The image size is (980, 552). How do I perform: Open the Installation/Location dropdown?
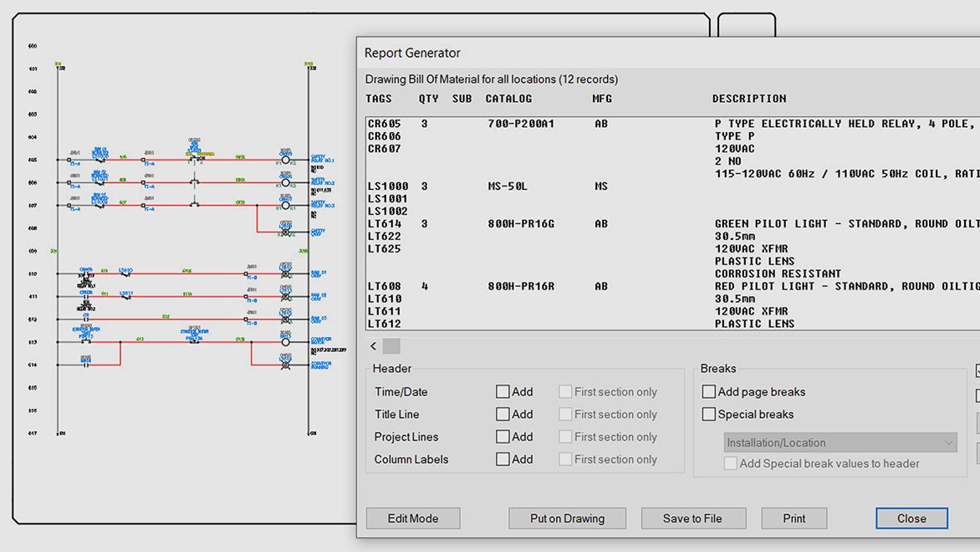pyautogui.click(x=840, y=442)
